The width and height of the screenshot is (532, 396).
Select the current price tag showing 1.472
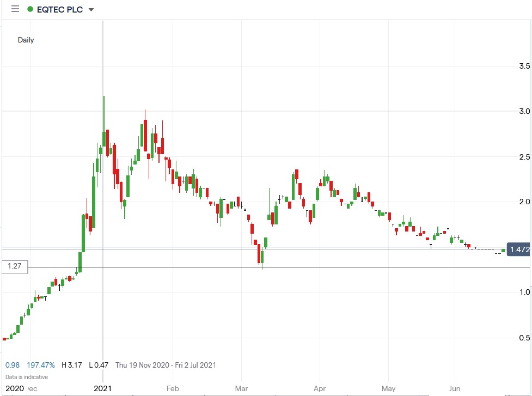pyautogui.click(x=519, y=249)
